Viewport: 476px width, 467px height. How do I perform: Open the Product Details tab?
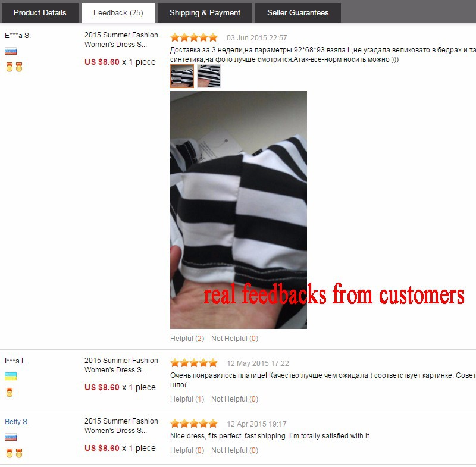click(x=40, y=12)
